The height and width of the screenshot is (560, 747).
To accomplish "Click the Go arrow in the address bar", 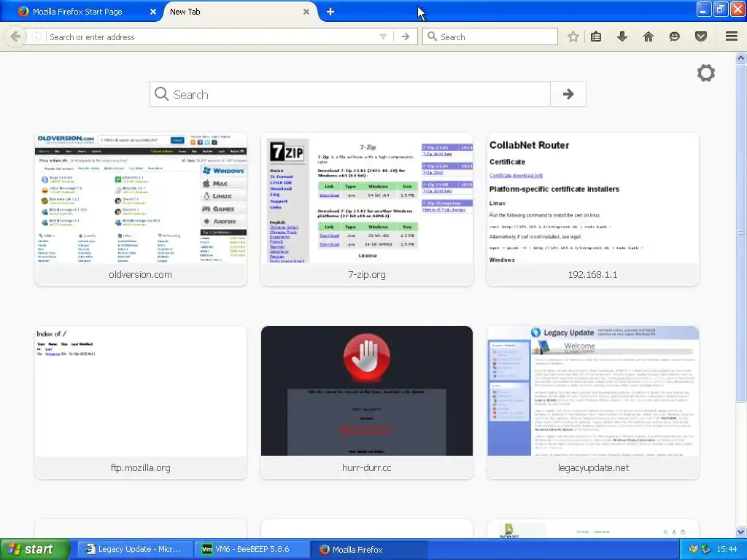I will click(x=406, y=36).
